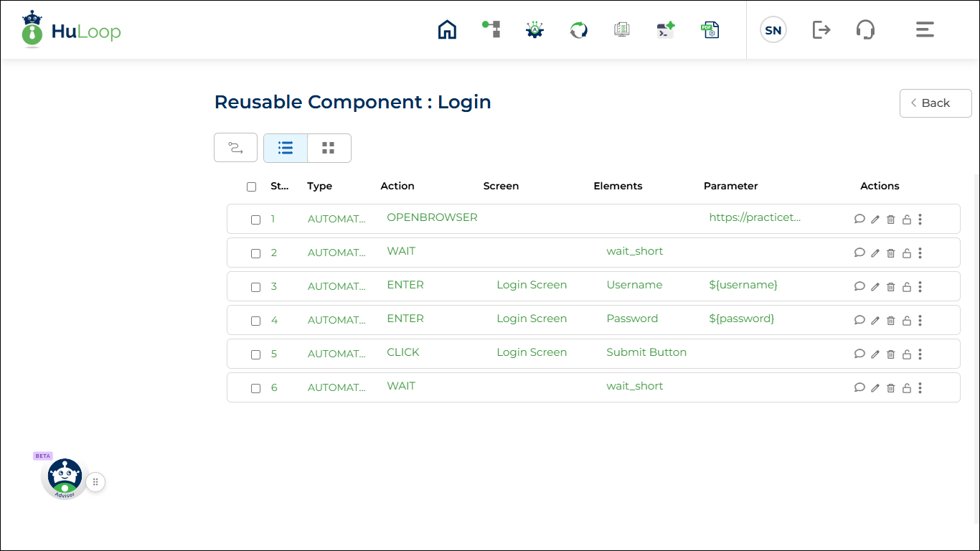Click the HuLoop Advisor bot avatar
Viewport: 980px width, 551px height.
pos(64,476)
